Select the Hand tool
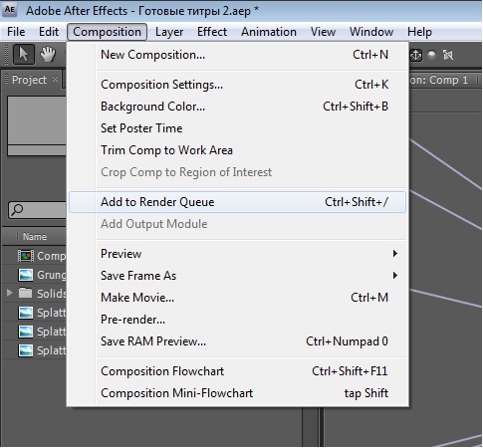Image resolution: width=483 pixels, height=448 pixels. pyautogui.click(x=48, y=54)
